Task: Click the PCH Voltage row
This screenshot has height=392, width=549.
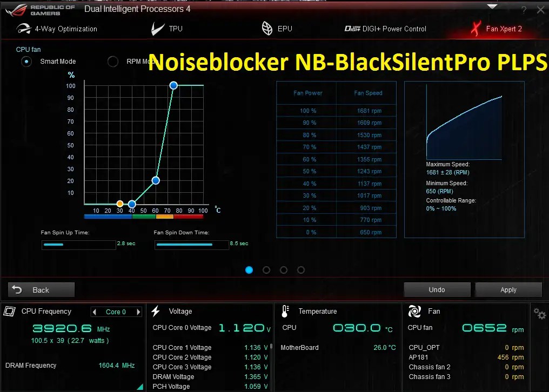Action: coord(210,387)
